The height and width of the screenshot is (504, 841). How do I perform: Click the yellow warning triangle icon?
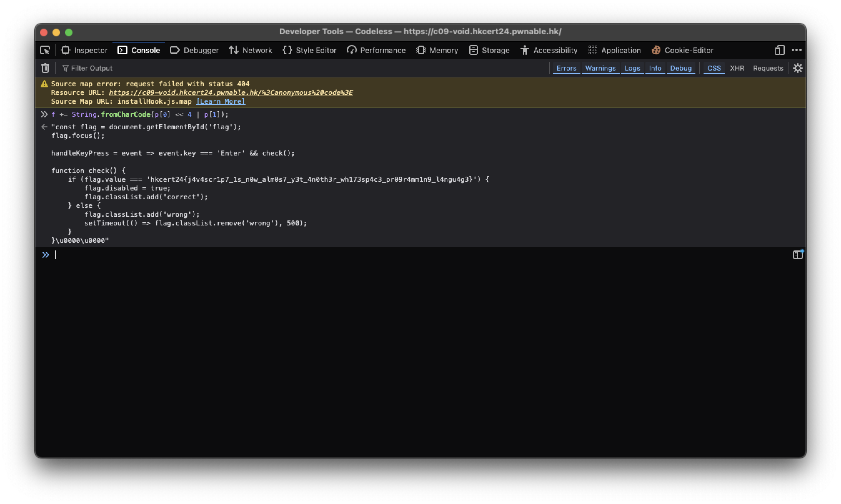(x=44, y=84)
